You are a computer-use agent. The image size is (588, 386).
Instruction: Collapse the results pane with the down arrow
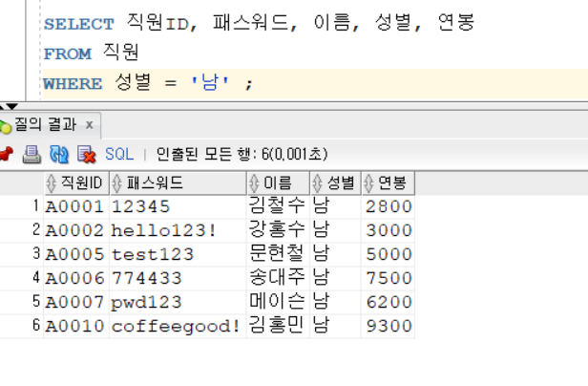pos(11,107)
